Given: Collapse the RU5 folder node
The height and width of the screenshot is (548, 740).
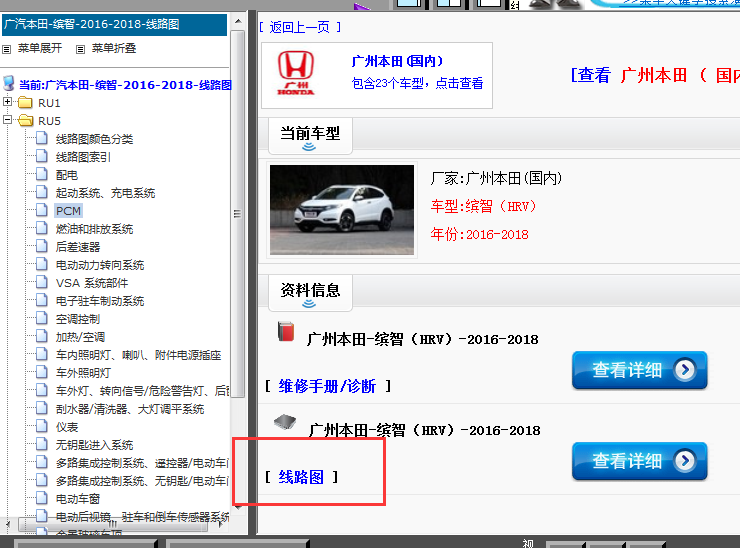Looking at the screenshot, I should point(7,119).
